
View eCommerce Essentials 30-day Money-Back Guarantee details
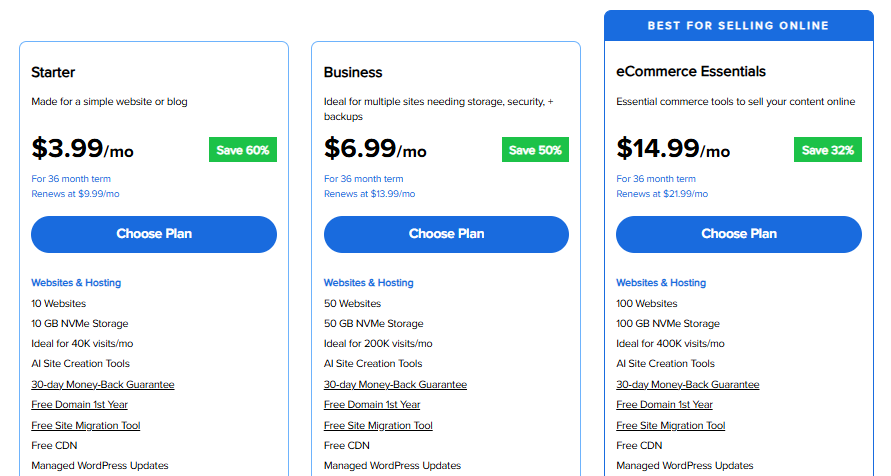coord(687,385)
